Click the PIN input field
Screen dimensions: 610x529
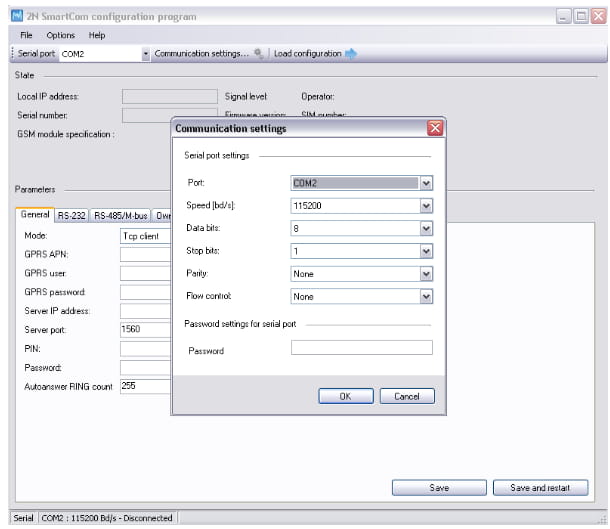[145, 349]
